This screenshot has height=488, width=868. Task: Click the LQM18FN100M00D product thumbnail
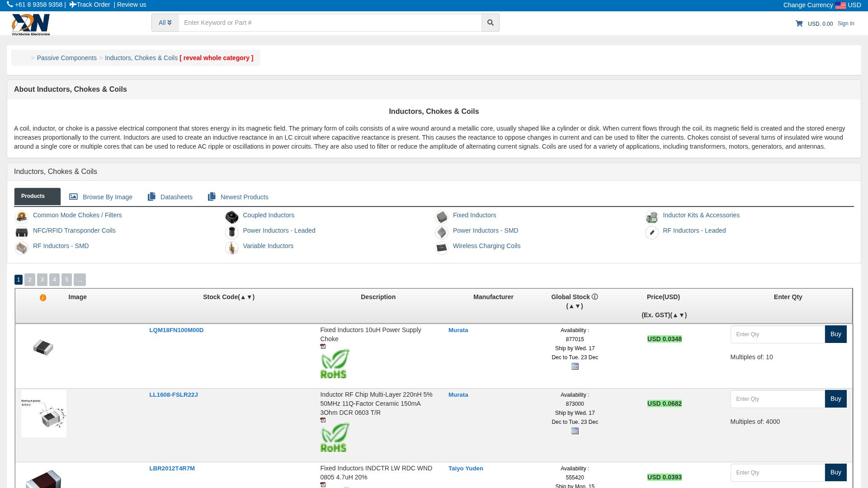(x=43, y=347)
